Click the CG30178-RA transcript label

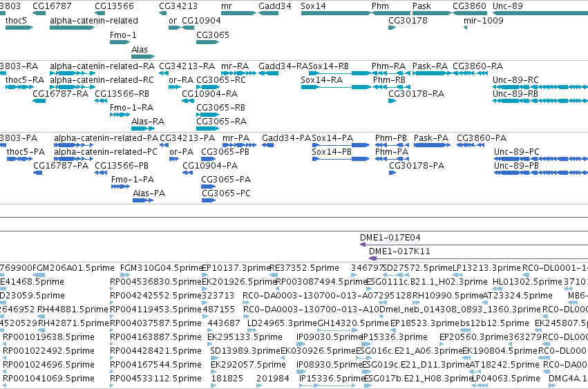[416, 94]
